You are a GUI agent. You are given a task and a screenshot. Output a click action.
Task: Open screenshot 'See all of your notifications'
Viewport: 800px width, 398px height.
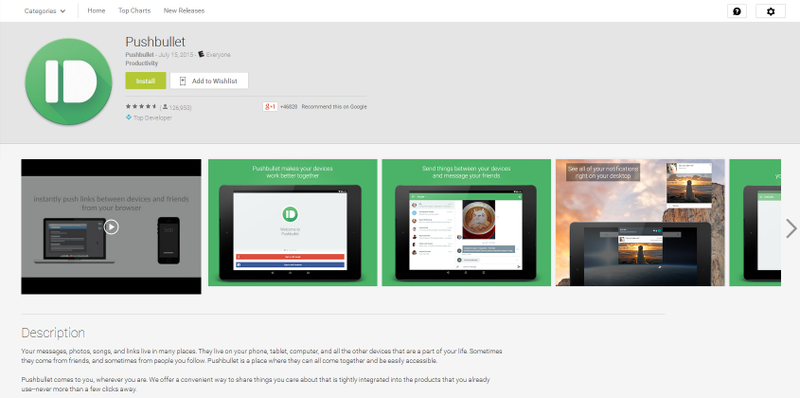(640, 222)
